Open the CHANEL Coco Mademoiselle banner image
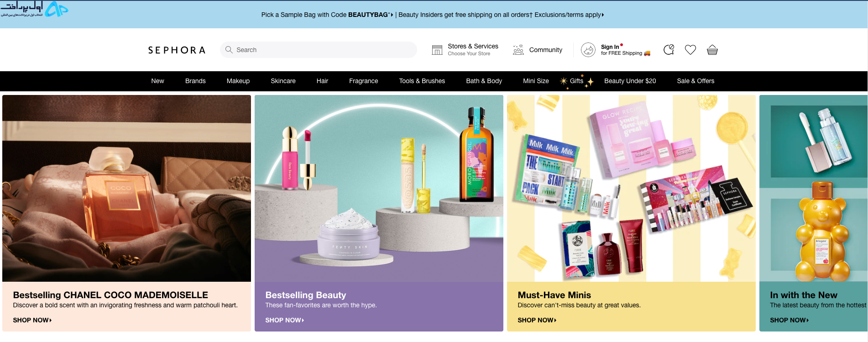868x342 pixels. coord(126,188)
